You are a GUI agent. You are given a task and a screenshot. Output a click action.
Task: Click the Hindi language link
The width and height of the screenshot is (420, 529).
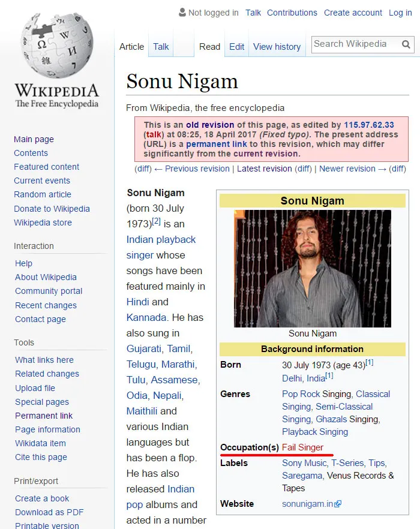[137, 302]
